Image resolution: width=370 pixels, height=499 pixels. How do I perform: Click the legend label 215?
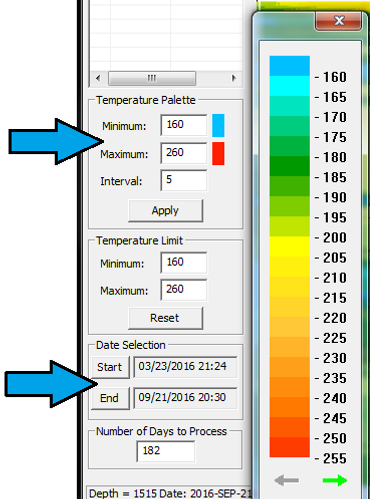(335, 298)
